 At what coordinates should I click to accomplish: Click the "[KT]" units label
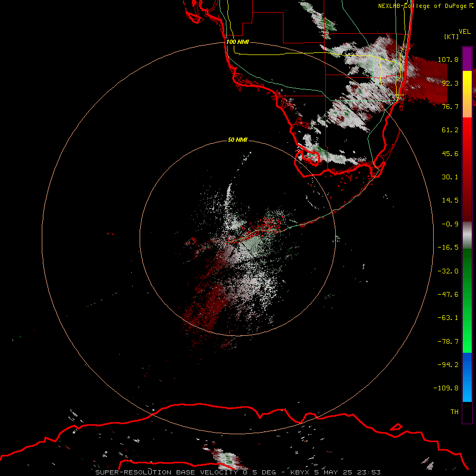(x=451, y=36)
